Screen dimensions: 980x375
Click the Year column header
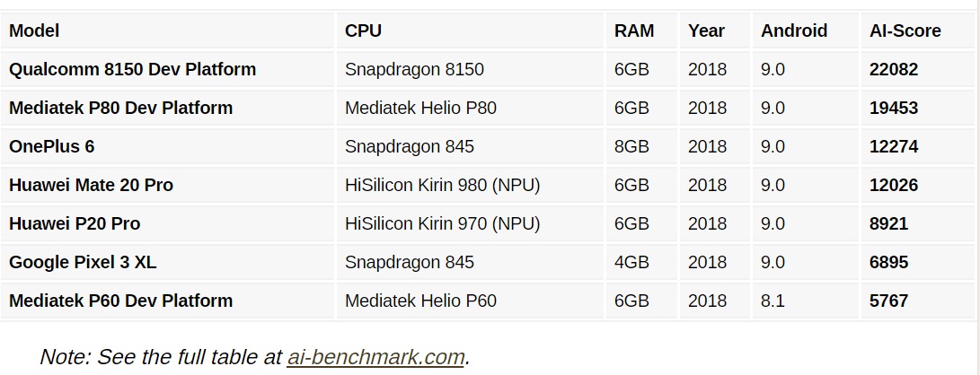(x=706, y=31)
